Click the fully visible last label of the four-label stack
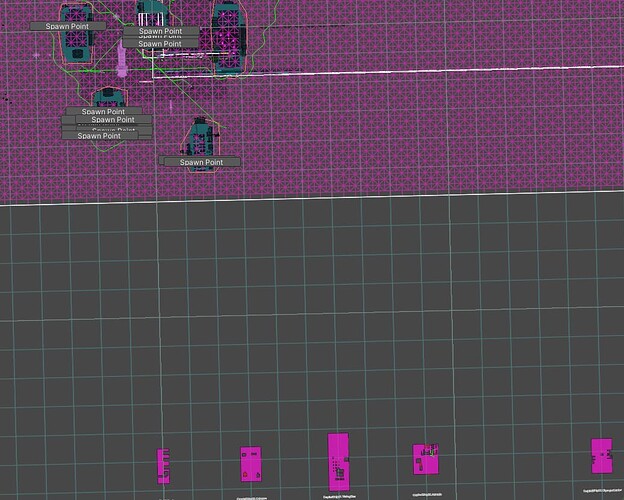Viewport: 624px width, 500px height. 100,136
